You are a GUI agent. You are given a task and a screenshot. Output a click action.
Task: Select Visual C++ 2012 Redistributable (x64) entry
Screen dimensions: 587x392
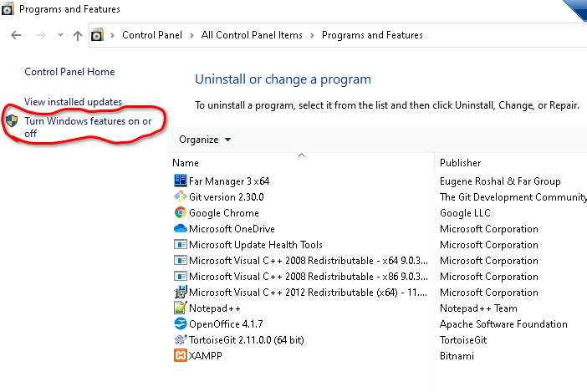pyautogui.click(x=308, y=293)
